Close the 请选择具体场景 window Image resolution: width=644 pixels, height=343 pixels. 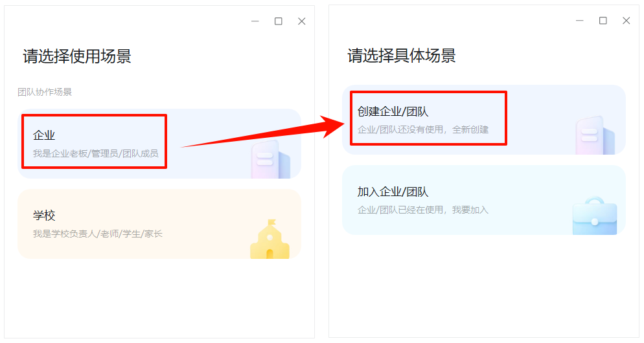626,21
